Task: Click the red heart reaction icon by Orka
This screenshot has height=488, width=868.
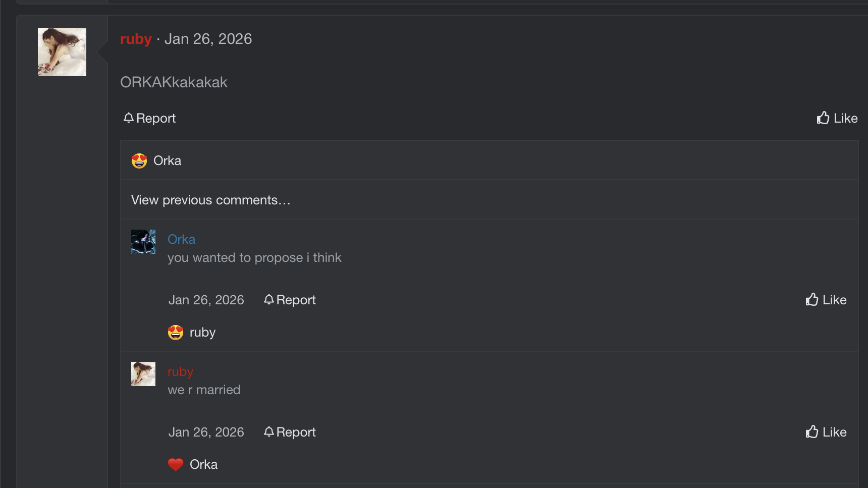Action: tap(176, 464)
